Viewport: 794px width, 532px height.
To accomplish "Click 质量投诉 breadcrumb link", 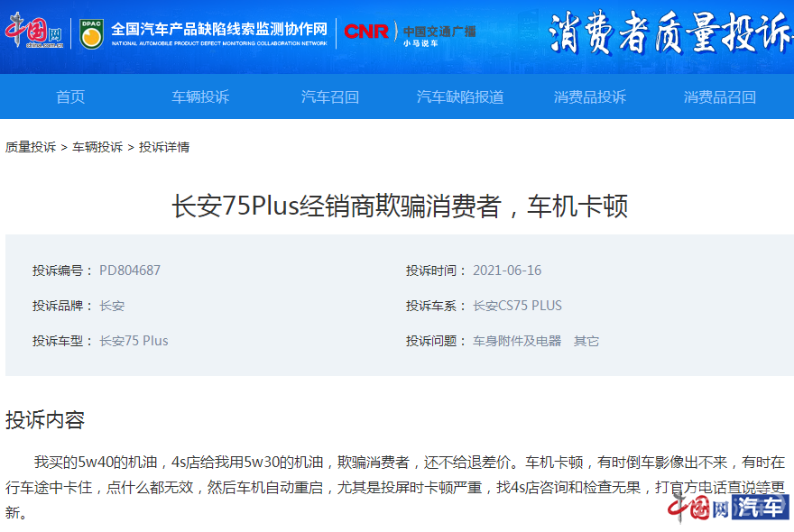I will coord(31,147).
